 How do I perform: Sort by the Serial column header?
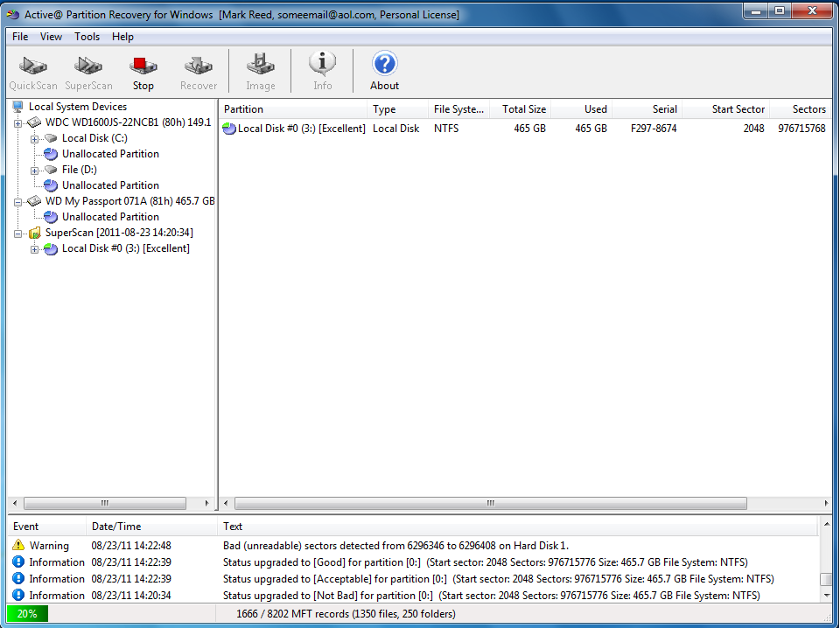pyautogui.click(x=647, y=109)
